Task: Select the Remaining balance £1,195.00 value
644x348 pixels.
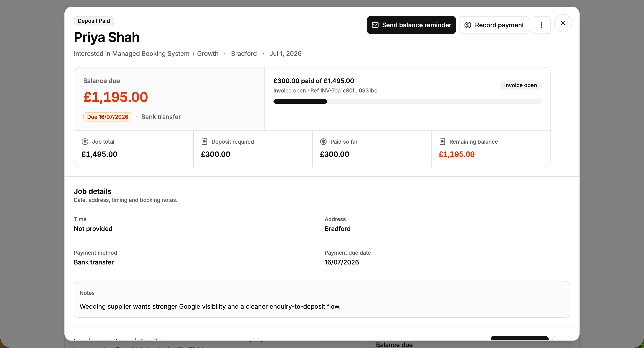Action: coord(456,154)
